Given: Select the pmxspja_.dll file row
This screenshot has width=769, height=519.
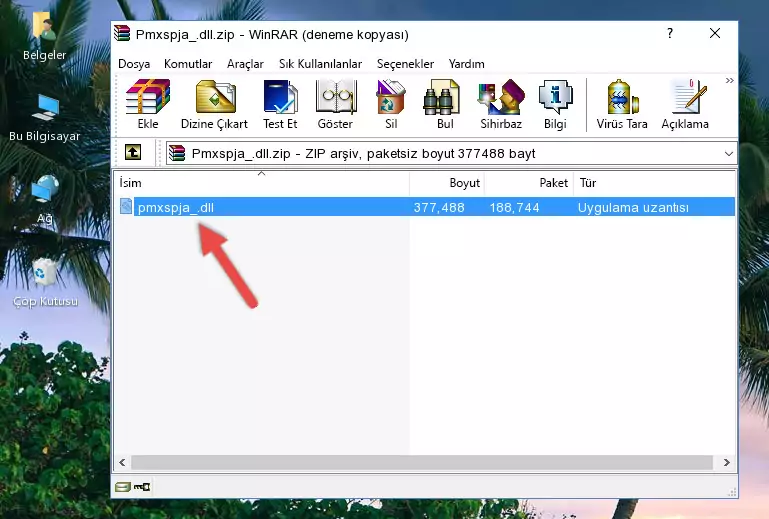Looking at the screenshot, I should pyautogui.click(x=426, y=207).
